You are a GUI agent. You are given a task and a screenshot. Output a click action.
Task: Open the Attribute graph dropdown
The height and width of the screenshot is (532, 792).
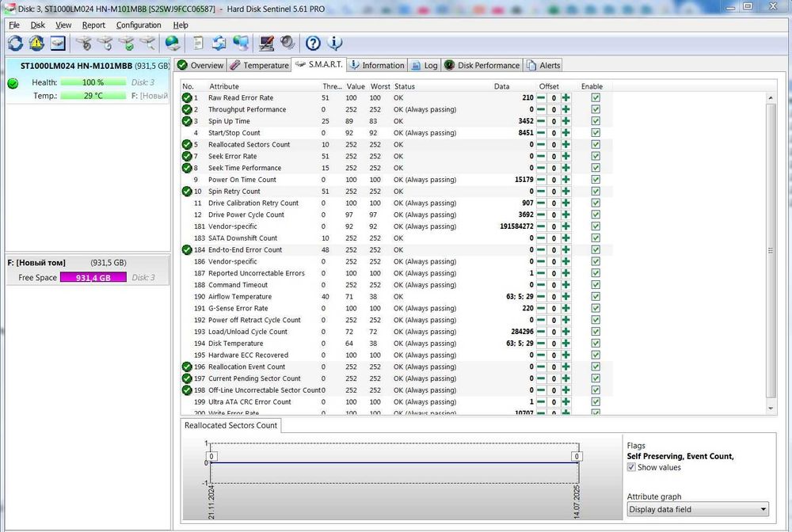click(698, 510)
